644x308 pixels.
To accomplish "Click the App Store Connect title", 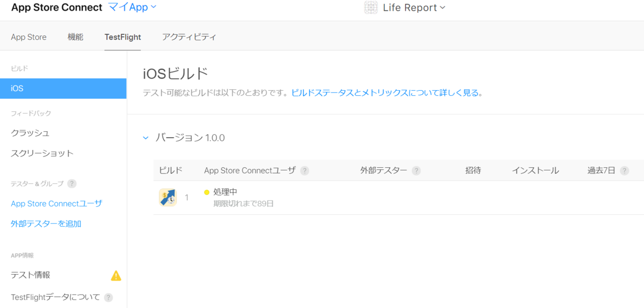I will tap(56, 8).
